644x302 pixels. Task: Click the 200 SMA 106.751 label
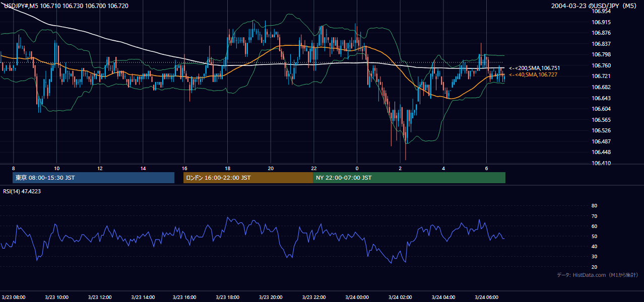[x=534, y=68]
